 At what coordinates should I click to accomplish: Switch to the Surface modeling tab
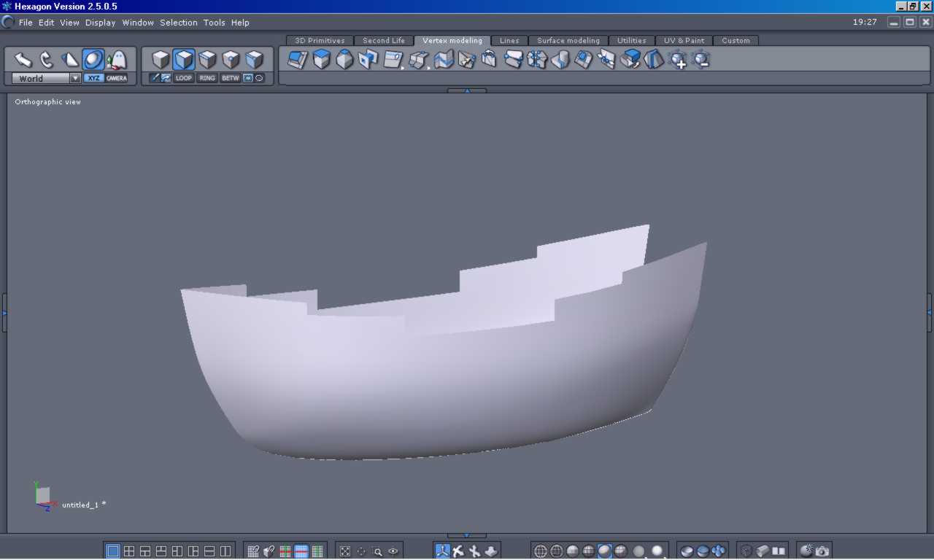[568, 41]
